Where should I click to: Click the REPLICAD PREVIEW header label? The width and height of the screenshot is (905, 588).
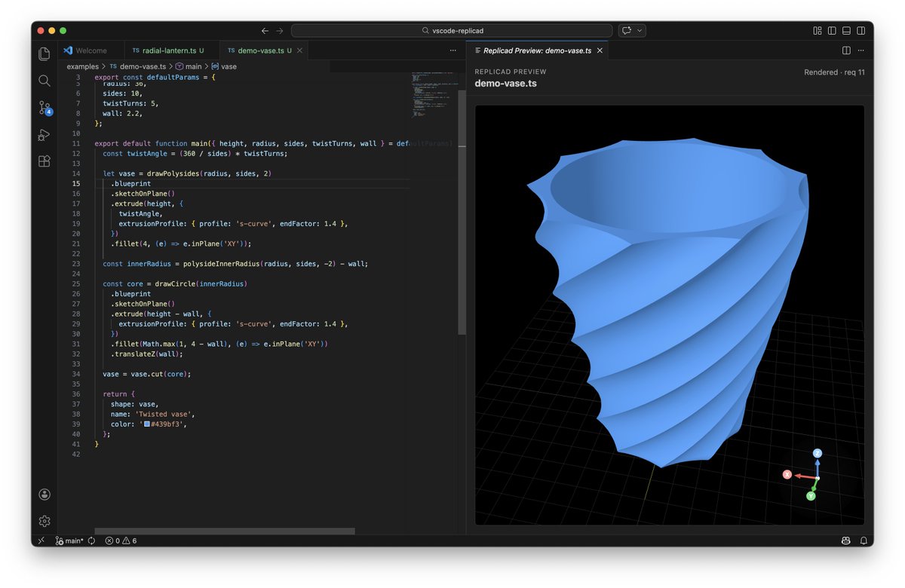(x=511, y=72)
